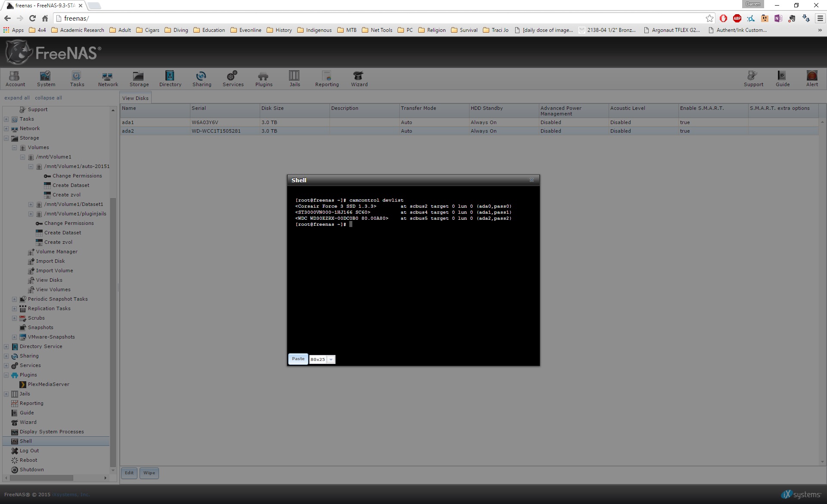Expand the Jails tree node
Viewport: 827px width, 504px height.
point(6,394)
